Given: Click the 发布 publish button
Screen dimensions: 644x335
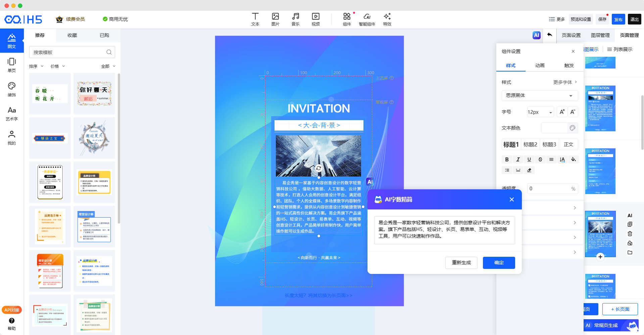Looking at the screenshot, I should (x=618, y=19).
